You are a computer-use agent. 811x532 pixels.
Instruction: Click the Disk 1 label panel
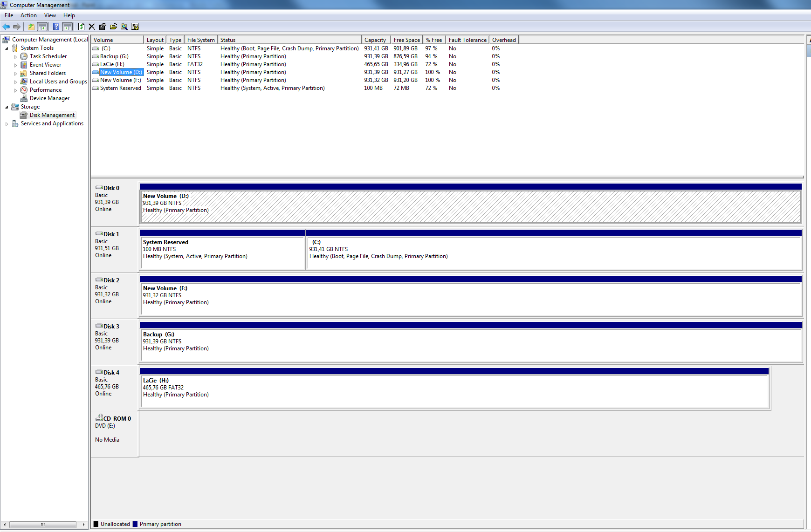click(x=115, y=249)
